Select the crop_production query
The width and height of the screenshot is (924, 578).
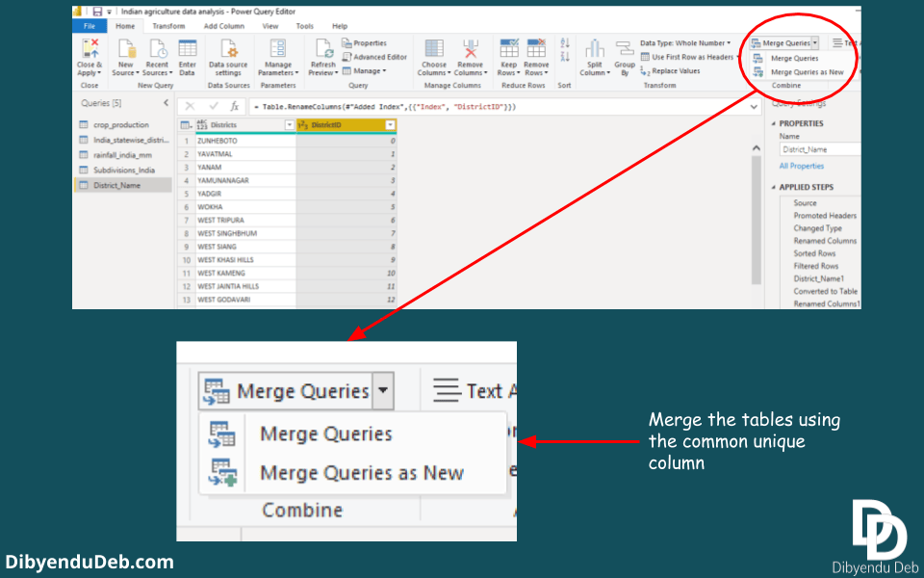click(123, 125)
